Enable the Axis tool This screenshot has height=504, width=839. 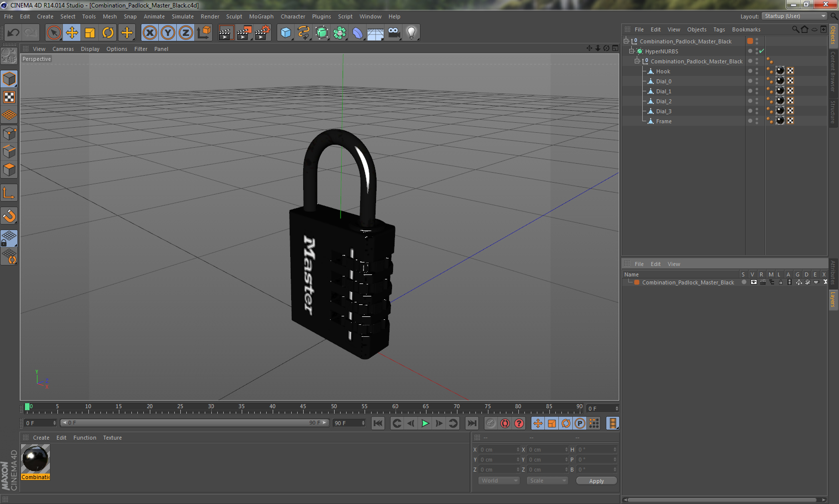(9, 193)
